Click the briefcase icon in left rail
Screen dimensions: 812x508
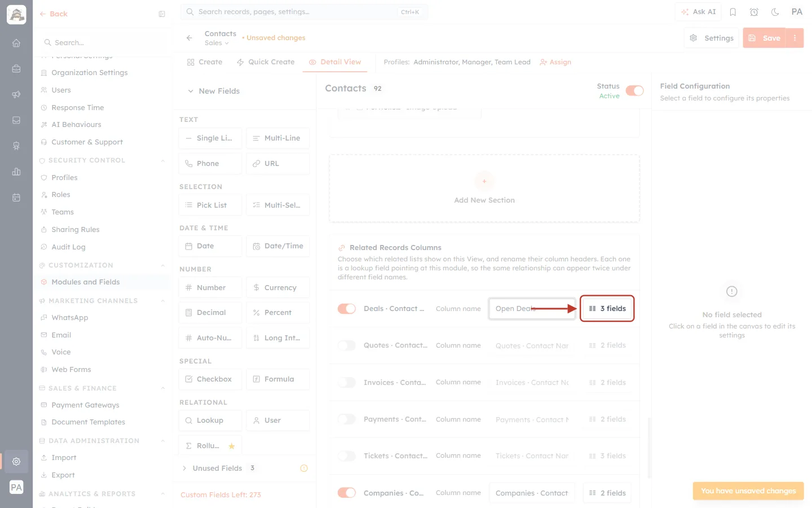click(16, 69)
